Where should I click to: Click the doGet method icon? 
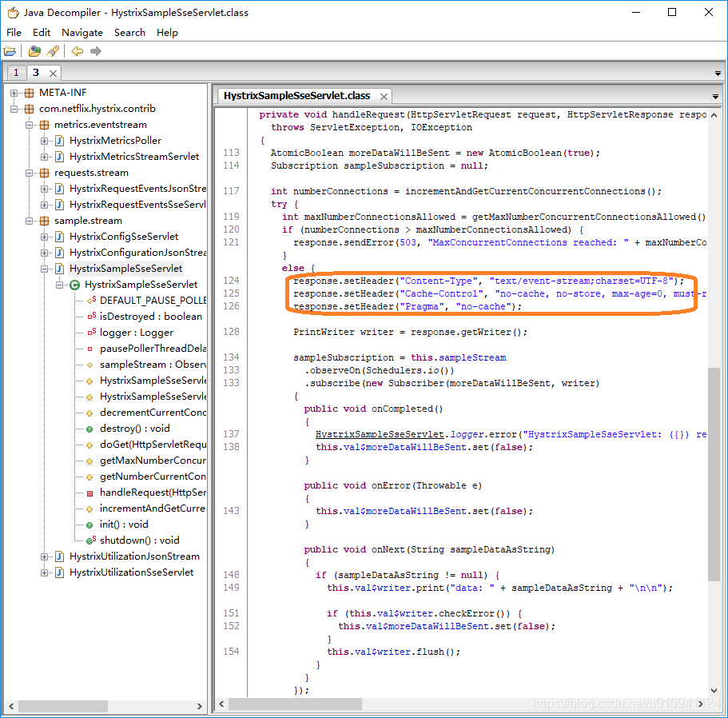pos(90,445)
